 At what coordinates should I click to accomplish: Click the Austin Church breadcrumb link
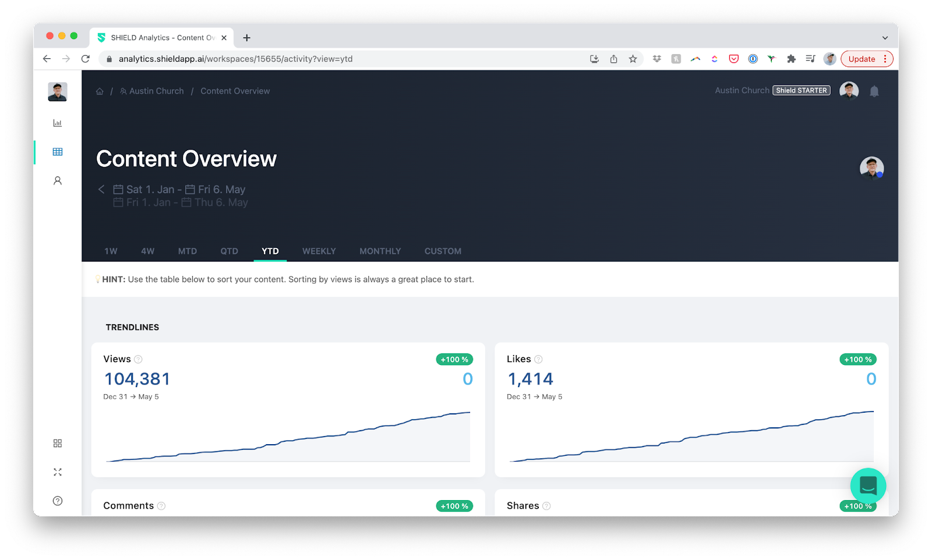click(152, 91)
